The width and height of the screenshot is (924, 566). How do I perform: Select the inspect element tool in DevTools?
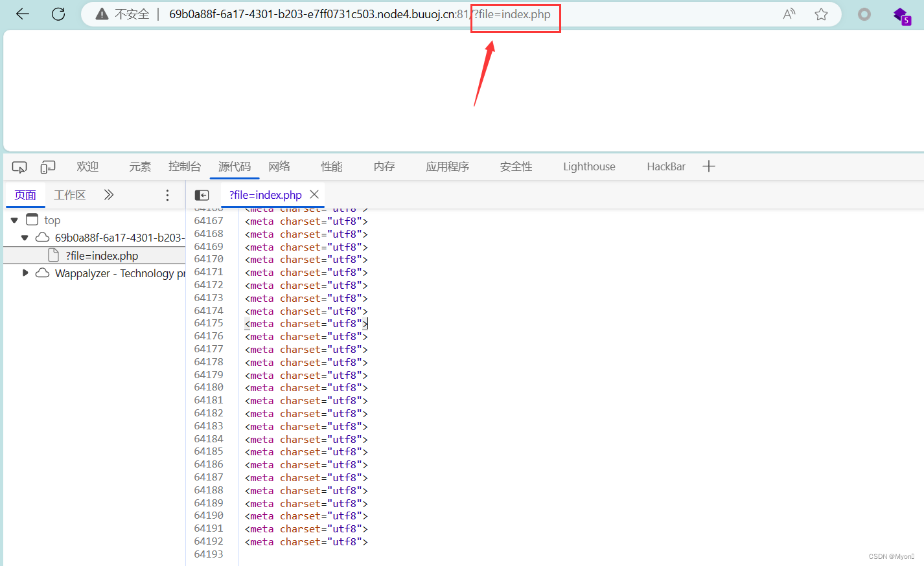pyautogui.click(x=19, y=166)
